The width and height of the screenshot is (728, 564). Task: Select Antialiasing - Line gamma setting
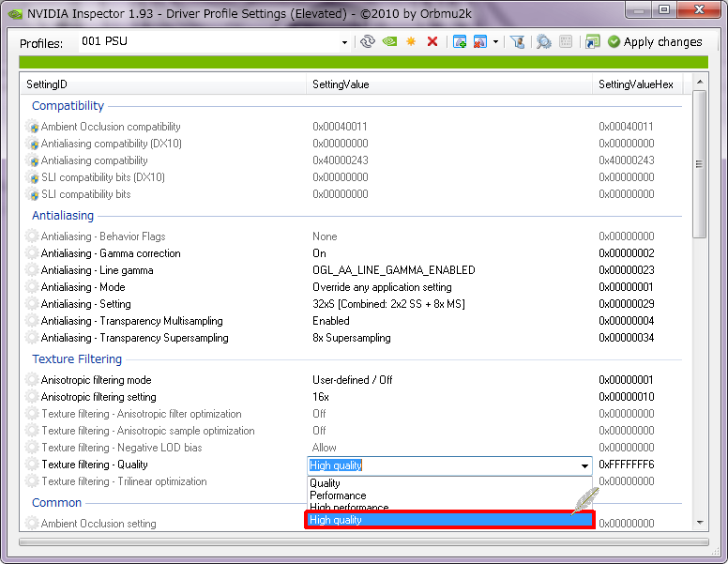[353, 270]
